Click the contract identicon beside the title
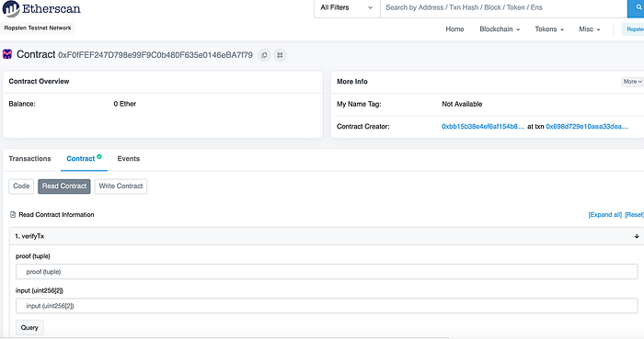This screenshot has height=339, width=644. click(x=7, y=54)
